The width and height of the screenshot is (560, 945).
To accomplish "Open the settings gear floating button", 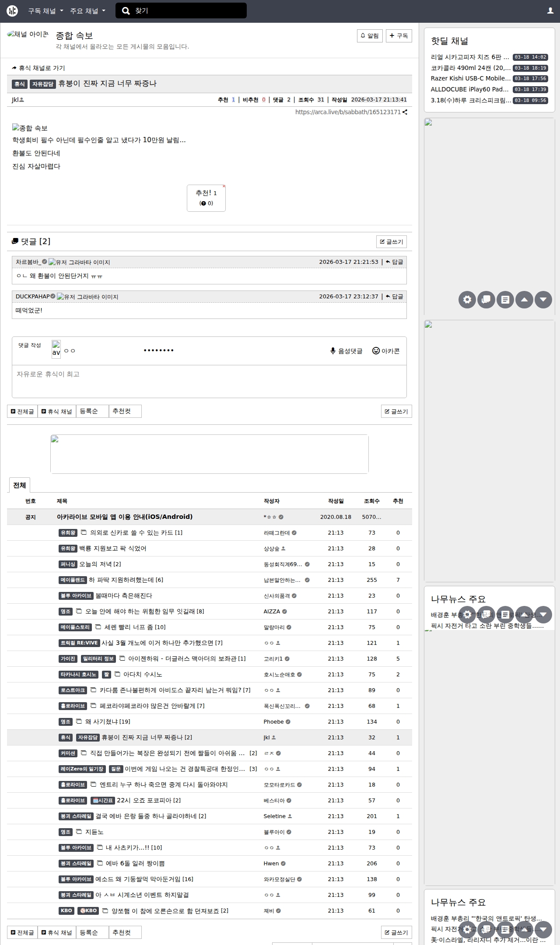I will (x=467, y=300).
